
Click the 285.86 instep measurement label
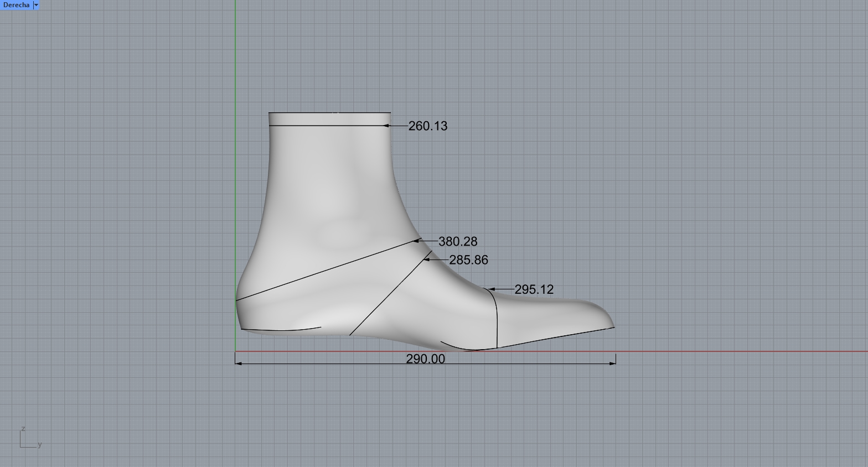tap(468, 260)
